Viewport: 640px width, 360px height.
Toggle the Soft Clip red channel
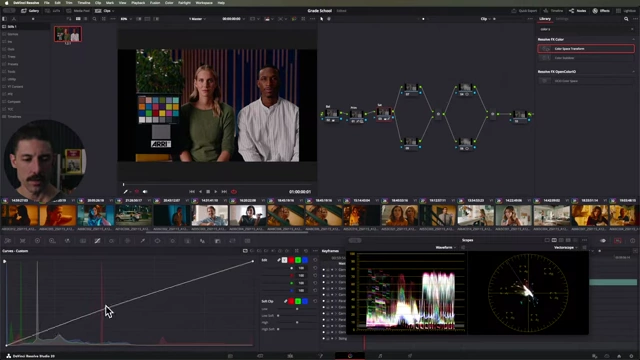[x=291, y=301]
